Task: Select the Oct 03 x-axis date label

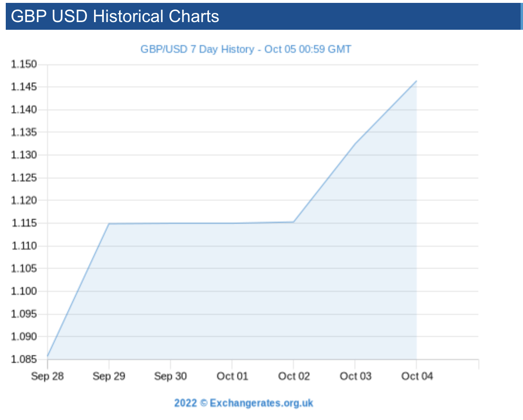Action: click(x=355, y=376)
